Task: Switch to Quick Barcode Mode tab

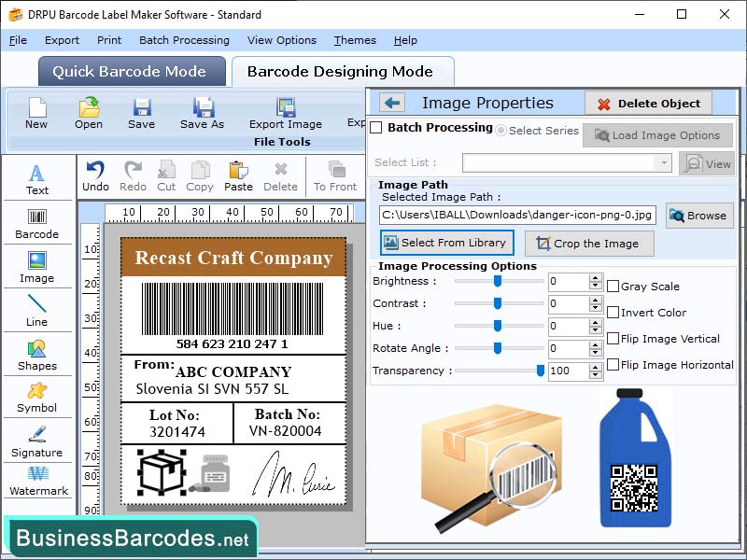Action: 131,71
